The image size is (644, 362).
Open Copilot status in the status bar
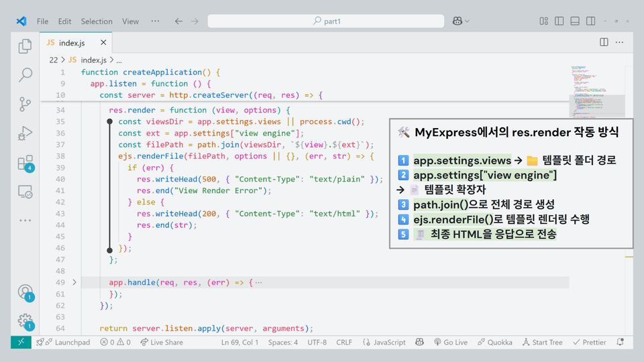coord(419,343)
